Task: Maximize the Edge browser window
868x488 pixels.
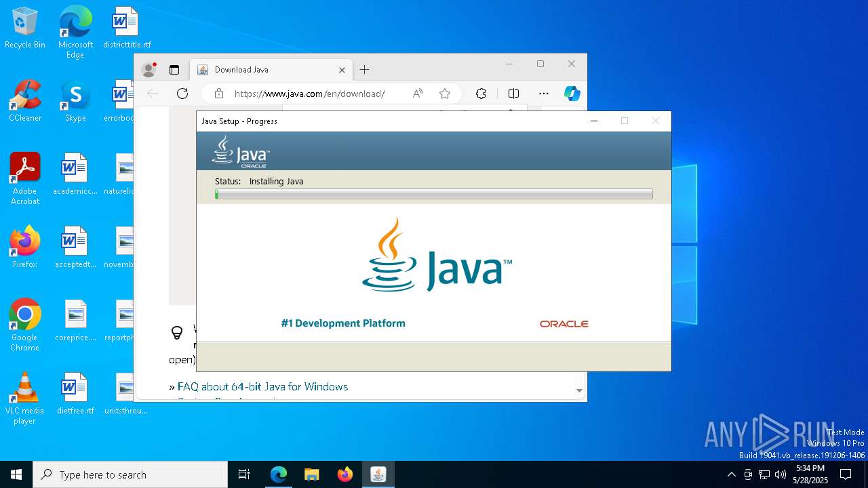Action: (x=540, y=64)
